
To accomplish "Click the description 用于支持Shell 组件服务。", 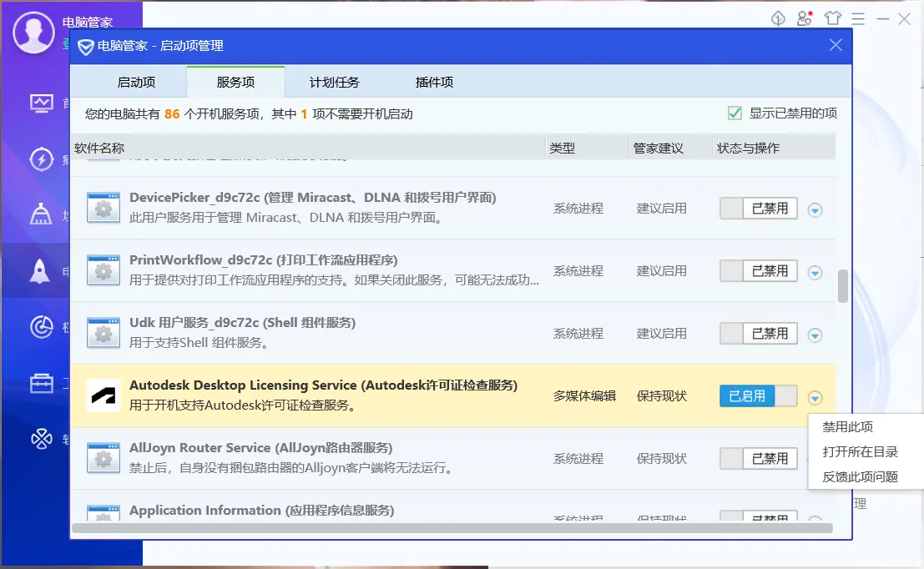I will pos(199,343).
